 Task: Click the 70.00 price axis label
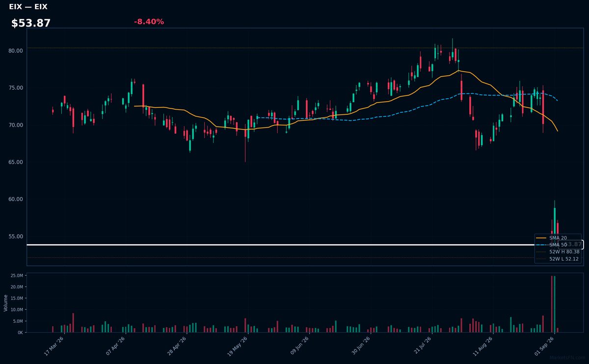(15, 125)
